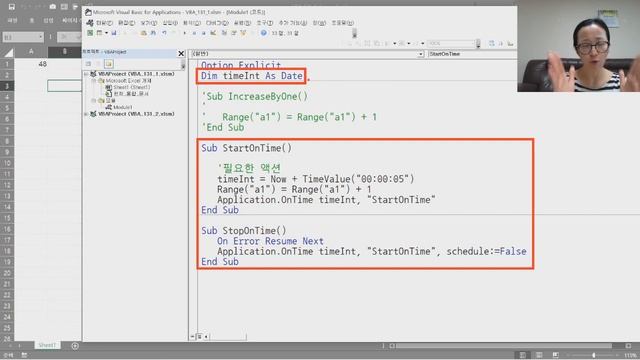
Task: Open the 삽입(I) menu in VBA editor
Action: (x=170, y=23)
